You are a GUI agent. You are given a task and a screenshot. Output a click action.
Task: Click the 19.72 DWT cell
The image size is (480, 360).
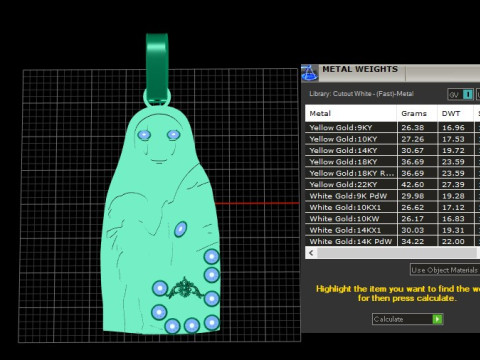455,150
